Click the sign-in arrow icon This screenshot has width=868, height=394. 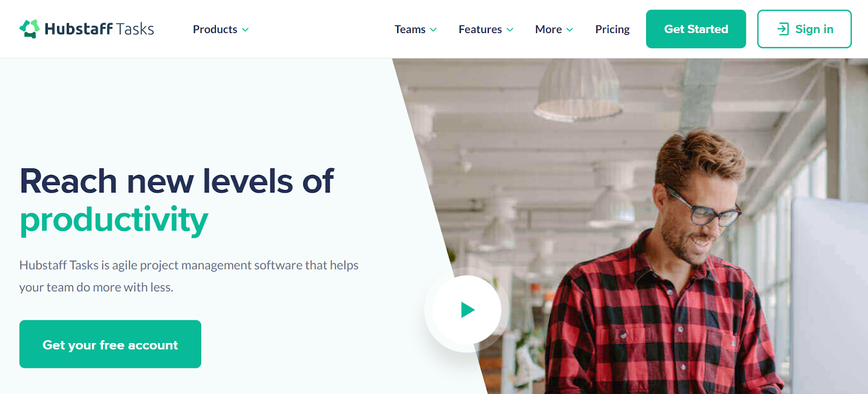[x=783, y=29]
